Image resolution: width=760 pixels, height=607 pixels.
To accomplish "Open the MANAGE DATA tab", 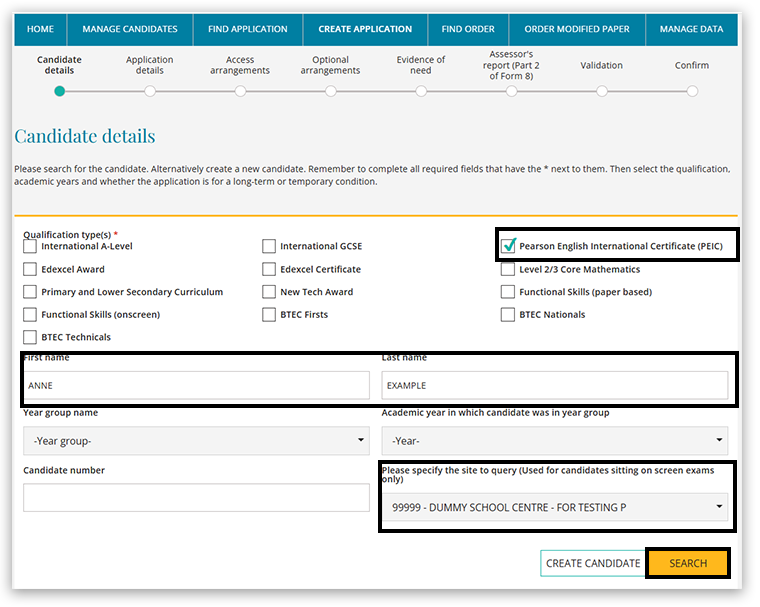I will point(691,29).
